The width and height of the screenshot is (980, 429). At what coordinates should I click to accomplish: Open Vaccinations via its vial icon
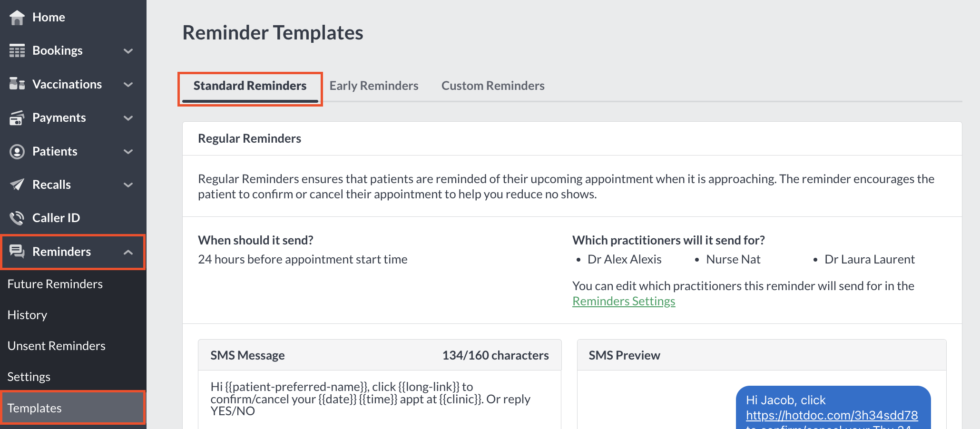click(x=17, y=84)
